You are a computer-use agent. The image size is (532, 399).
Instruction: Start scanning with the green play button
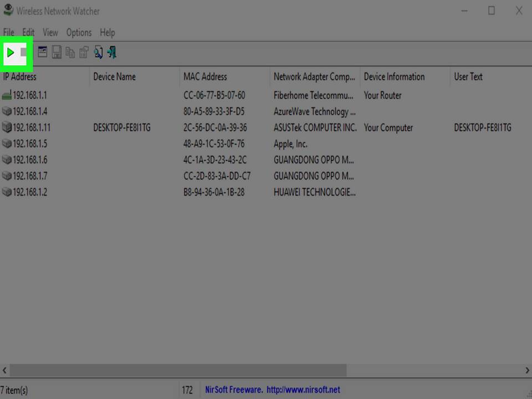(10, 53)
